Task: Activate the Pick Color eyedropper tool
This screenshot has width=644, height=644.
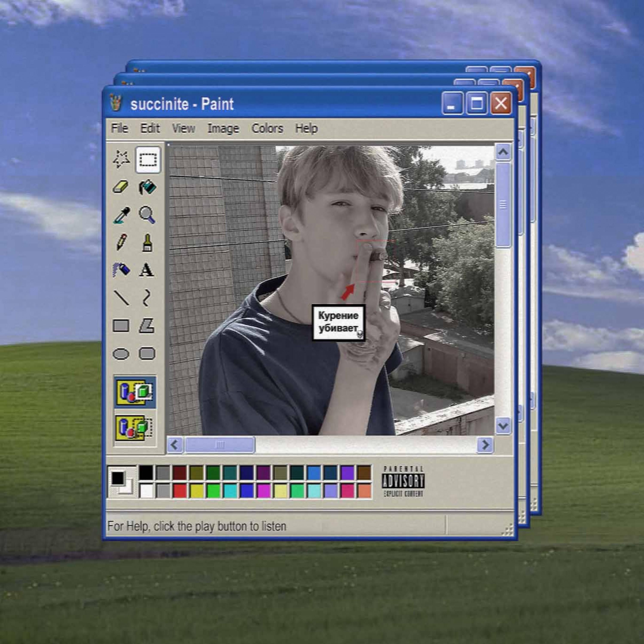Action: coord(121,215)
